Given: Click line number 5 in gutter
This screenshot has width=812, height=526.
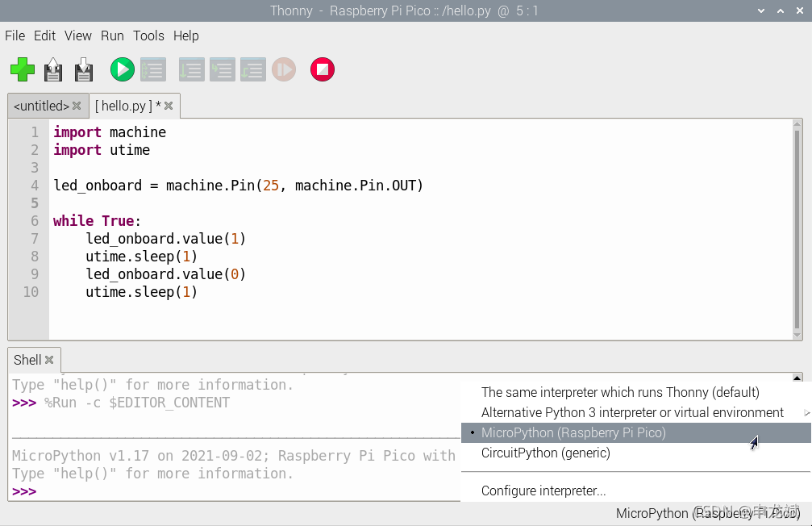Looking at the screenshot, I should tap(34, 202).
